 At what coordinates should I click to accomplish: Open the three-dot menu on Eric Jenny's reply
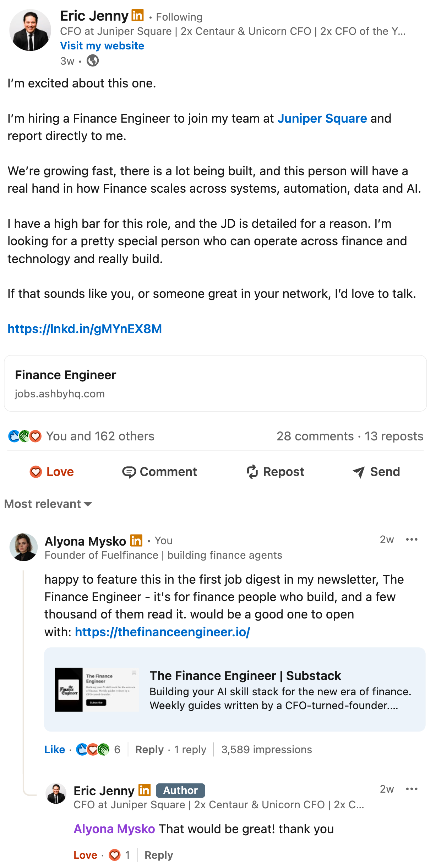click(x=412, y=789)
